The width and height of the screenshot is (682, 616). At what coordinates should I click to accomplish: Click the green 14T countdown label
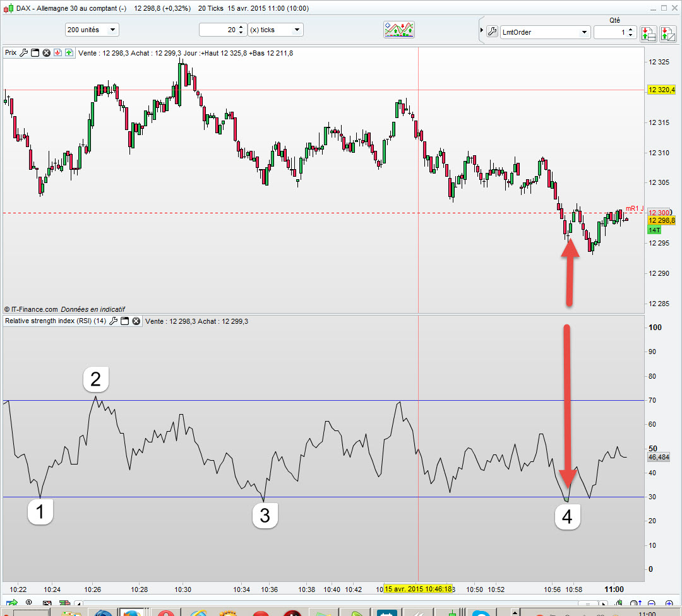654,230
